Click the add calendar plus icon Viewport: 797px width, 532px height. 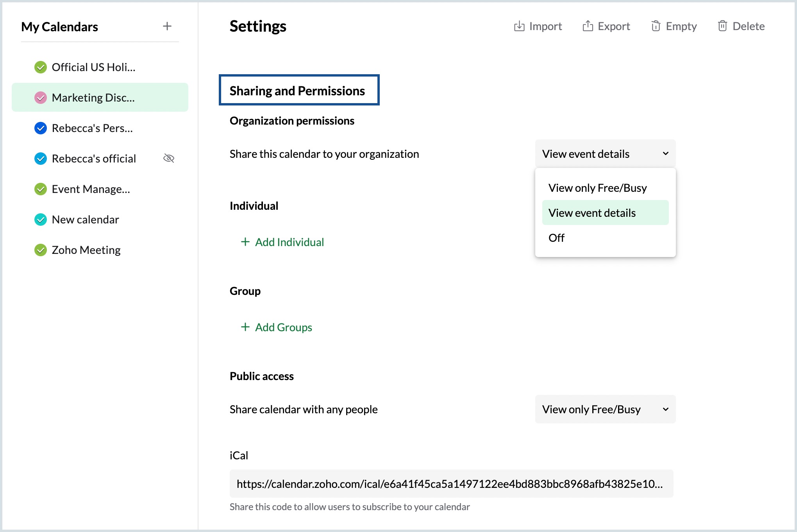(x=167, y=26)
